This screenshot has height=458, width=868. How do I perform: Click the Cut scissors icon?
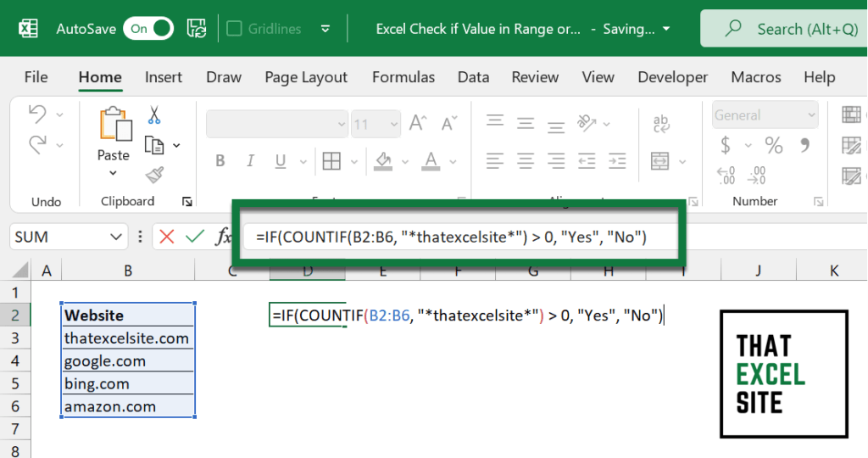click(154, 114)
